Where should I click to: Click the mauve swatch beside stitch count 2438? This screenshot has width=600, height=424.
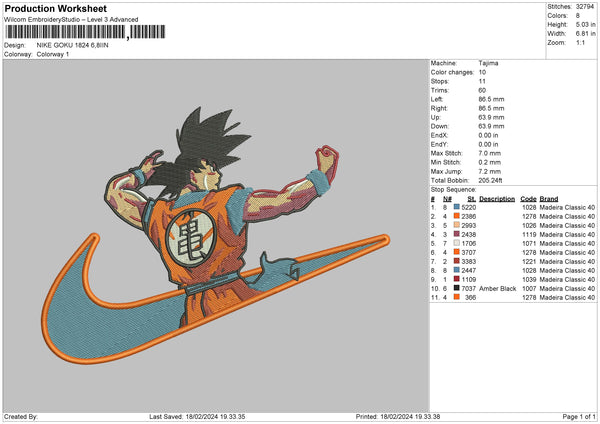coord(457,234)
